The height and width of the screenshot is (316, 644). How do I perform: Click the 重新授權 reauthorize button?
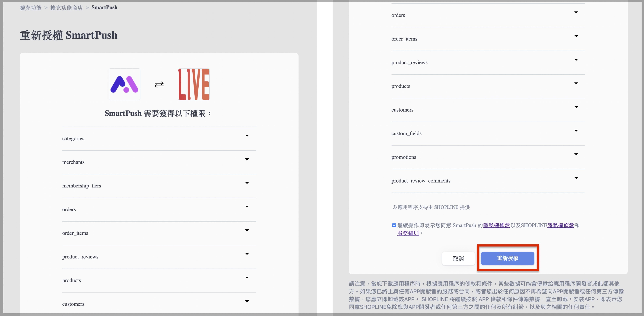pyautogui.click(x=508, y=258)
